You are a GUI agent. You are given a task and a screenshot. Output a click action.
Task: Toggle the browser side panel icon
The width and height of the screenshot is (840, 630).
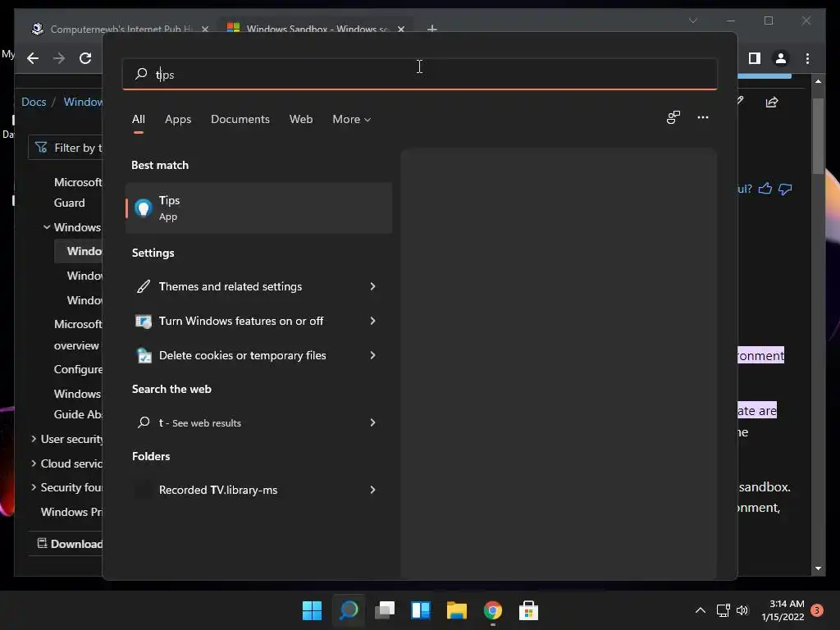[755, 58]
